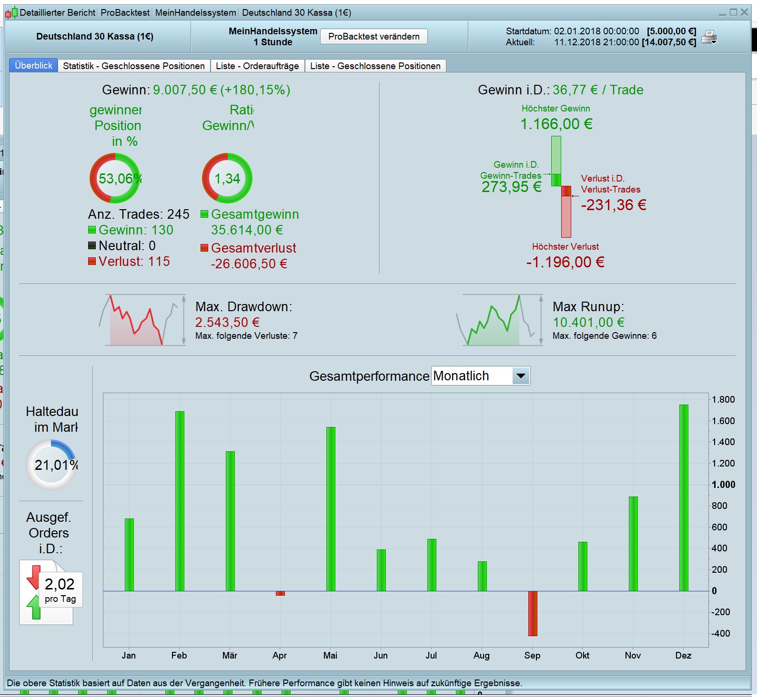Click the 'Neutral: 0' count
This screenshot has width=757, height=700.
[127, 245]
